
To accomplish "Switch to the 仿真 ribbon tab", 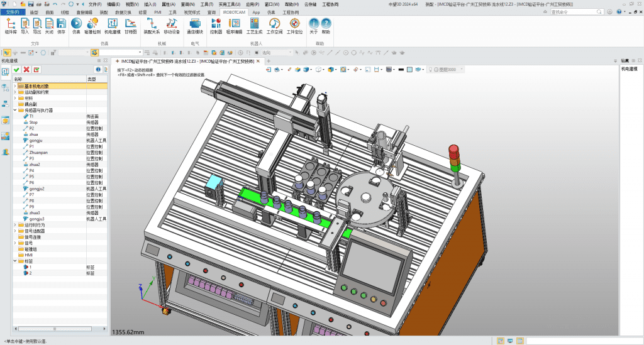I will click(x=271, y=12).
